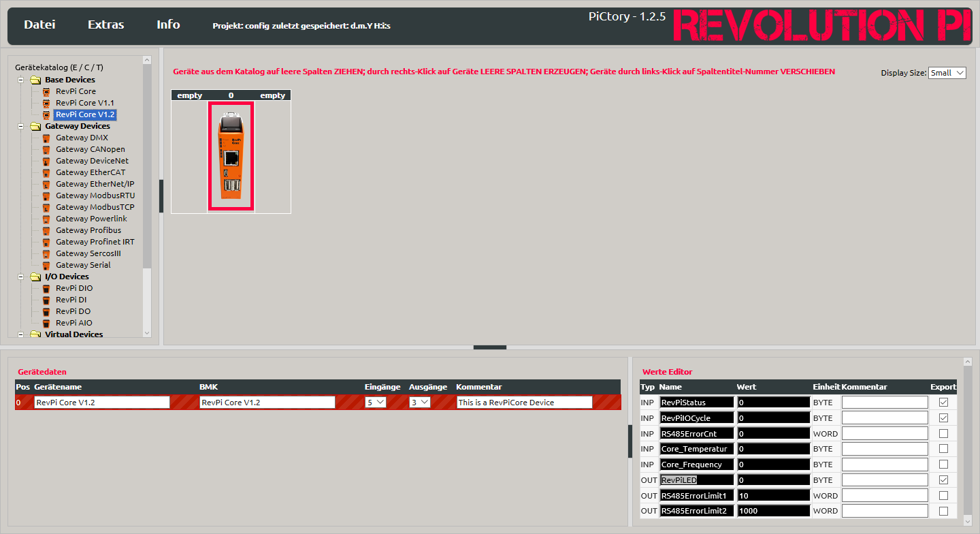Viewport: 980px width, 534px height.
Task: Click the Gateway Powerlink device icon
Action: point(46,219)
